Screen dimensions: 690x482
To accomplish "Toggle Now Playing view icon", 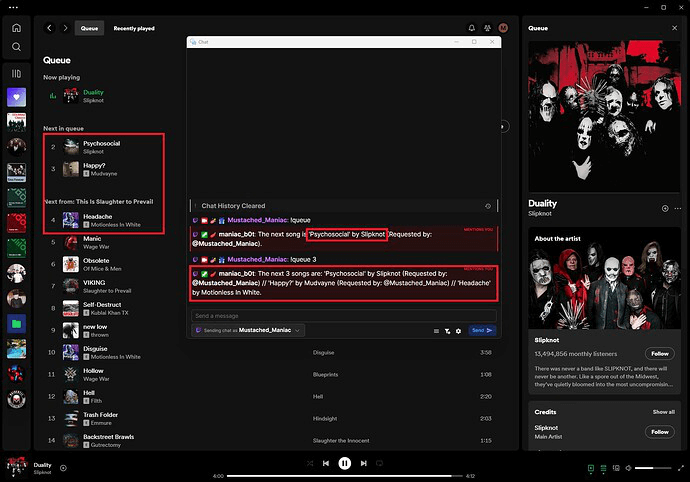I will point(591,468).
